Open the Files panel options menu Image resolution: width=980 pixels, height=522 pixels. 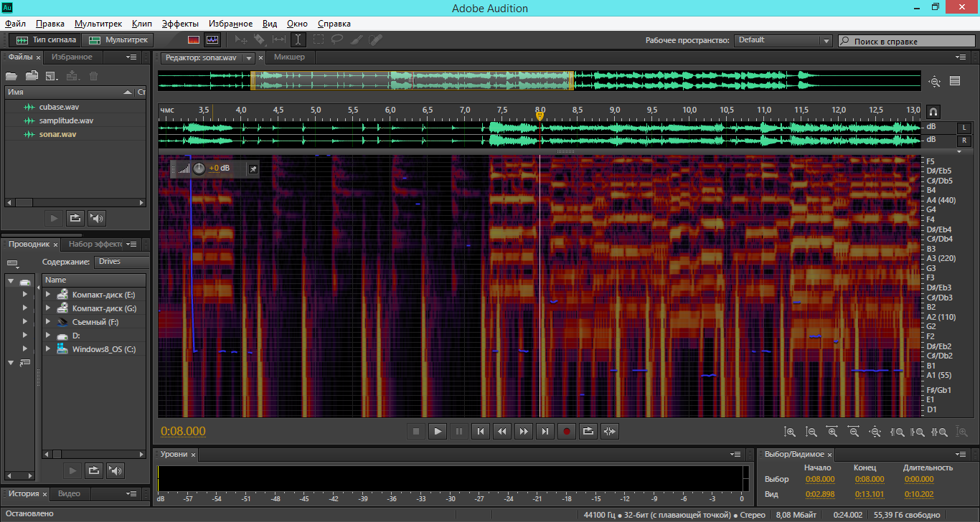click(132, 57)
